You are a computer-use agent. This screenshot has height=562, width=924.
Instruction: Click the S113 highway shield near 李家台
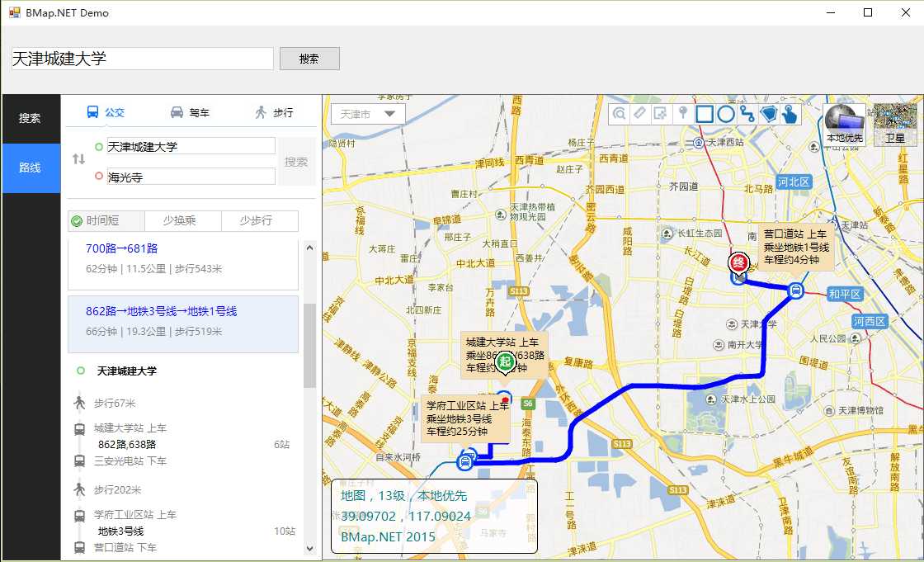pyautogui.click(x=519, y=291)
